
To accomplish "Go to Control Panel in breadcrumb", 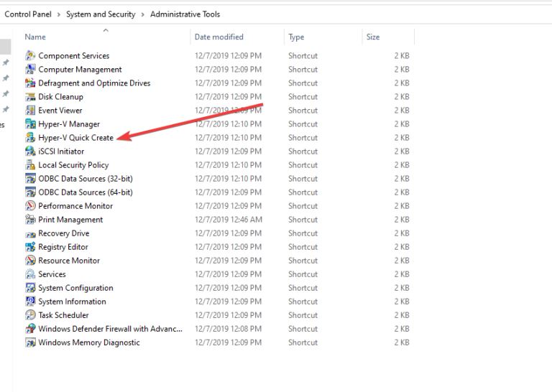I will coord(28,14).
